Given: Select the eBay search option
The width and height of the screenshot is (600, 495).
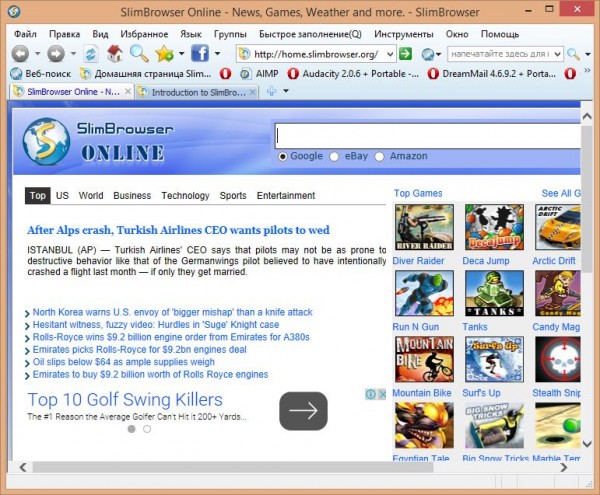Looking at the screenshot, I should (336, 156).
